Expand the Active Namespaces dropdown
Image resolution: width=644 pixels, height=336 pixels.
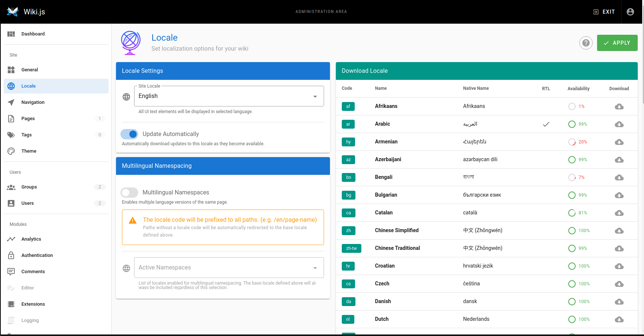(x=229, y=268)
